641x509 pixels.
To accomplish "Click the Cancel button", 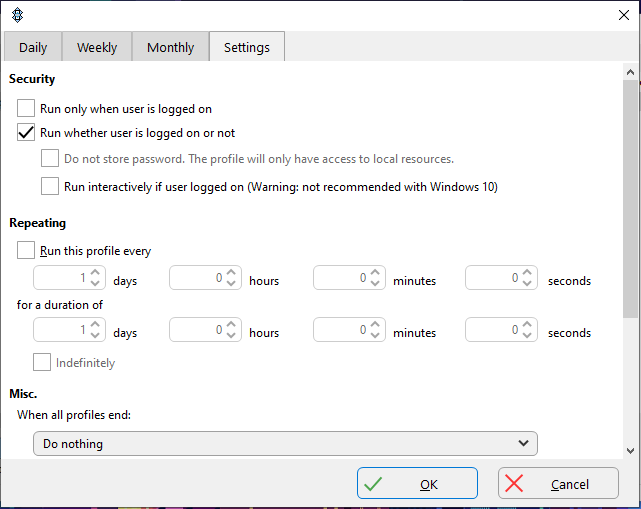I will 558,483.
